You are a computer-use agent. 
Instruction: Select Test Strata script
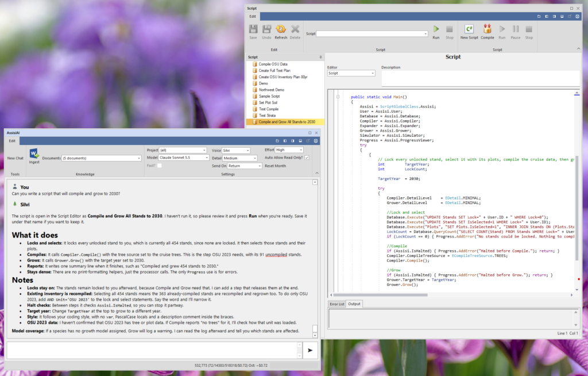[x=267, y=116]
